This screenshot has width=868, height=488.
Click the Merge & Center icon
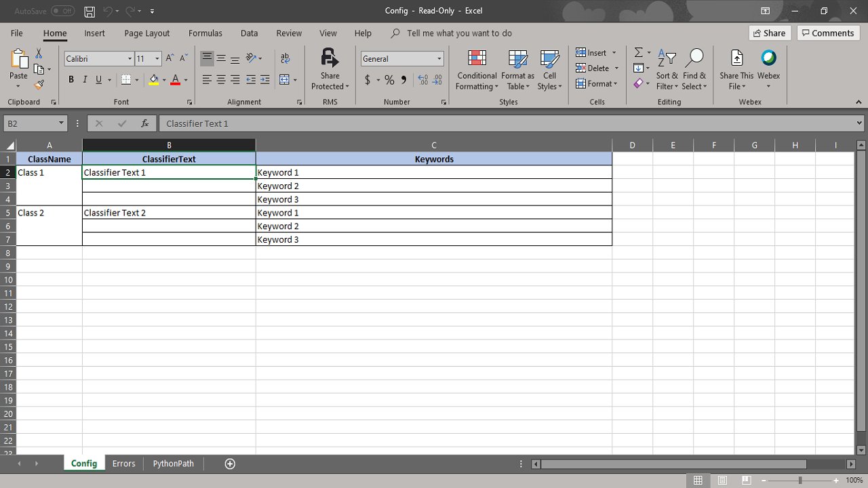click(x=285, y=80)
